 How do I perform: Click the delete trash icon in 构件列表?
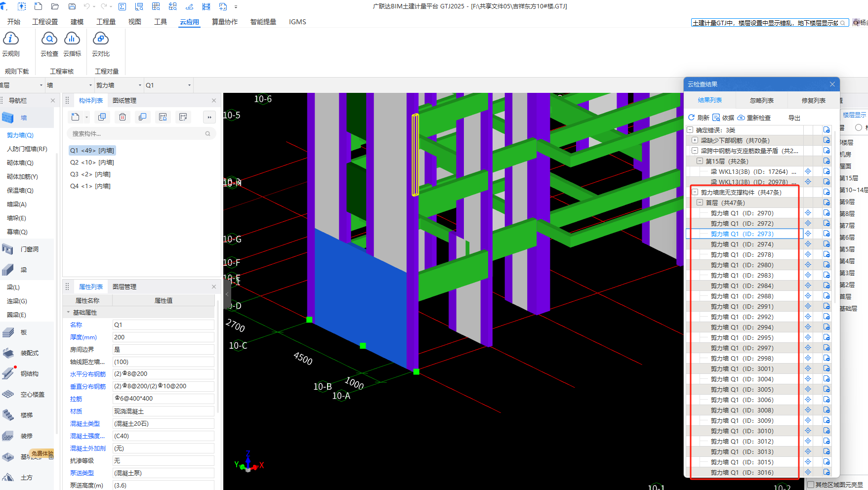click(x=123, y=117)
